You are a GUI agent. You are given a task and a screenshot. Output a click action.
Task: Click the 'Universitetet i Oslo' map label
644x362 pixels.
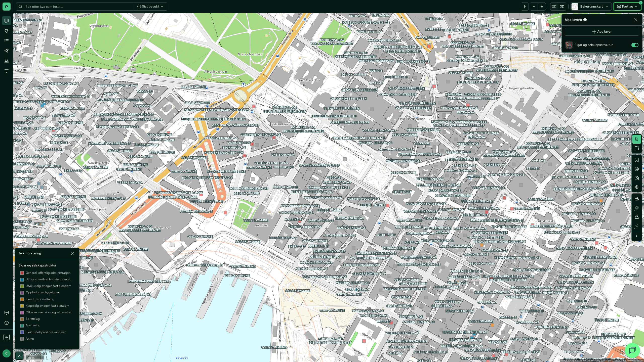(307, 80)
